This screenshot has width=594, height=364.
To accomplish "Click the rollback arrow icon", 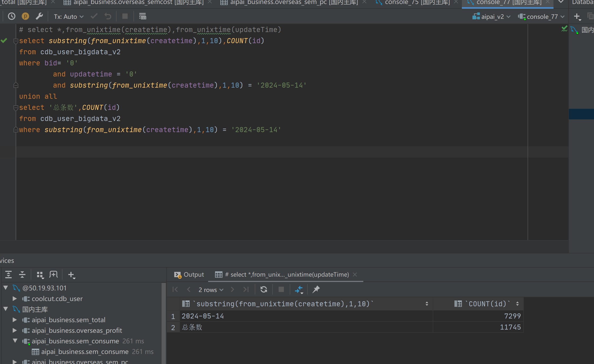I will pyautogui.click(x=108, y=16).
